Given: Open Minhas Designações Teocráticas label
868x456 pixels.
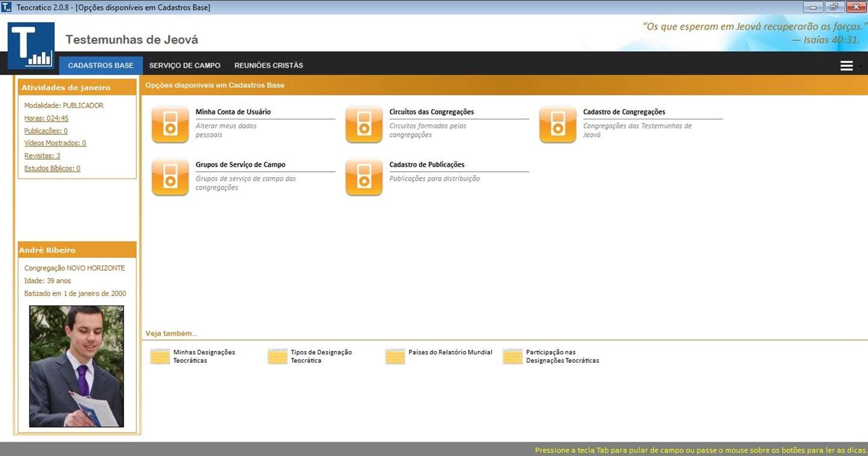Looking at the screenshot, I should pos(204,357).
